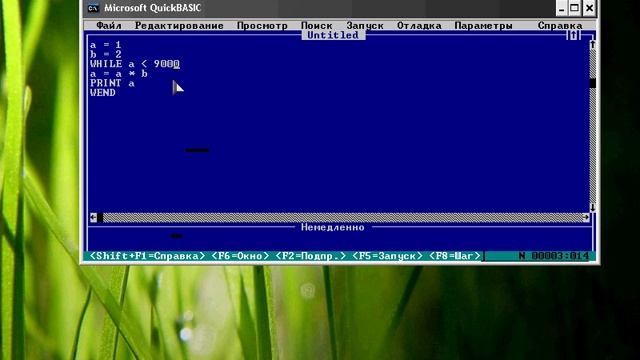Click the Untitled window title
The height and width of the screenshot is (360, 640).
pos(333,35)
